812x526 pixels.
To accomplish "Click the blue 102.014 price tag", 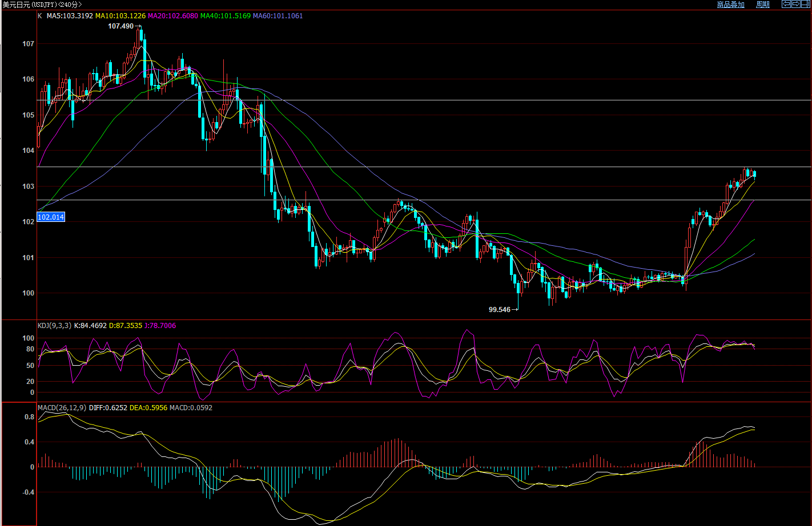I will [51, 217].
